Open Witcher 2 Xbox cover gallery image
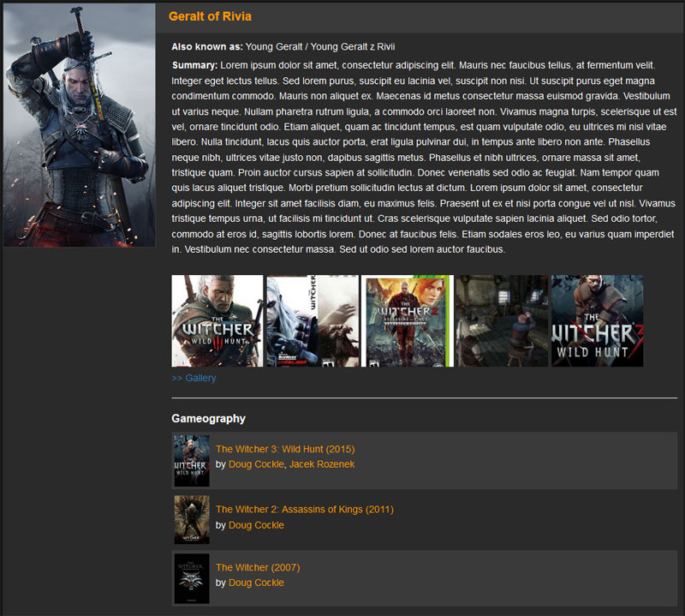The height and width of the screenshot is (616, 685). pyautogui.click(x=408, y=321)
